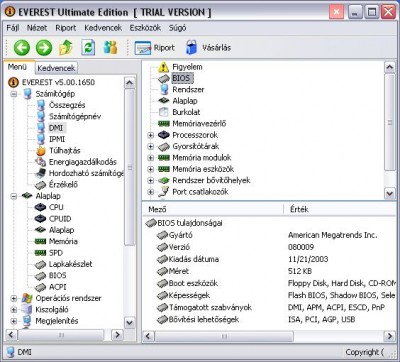
Task: Open the Súgó menu
Action: [177, 28]
